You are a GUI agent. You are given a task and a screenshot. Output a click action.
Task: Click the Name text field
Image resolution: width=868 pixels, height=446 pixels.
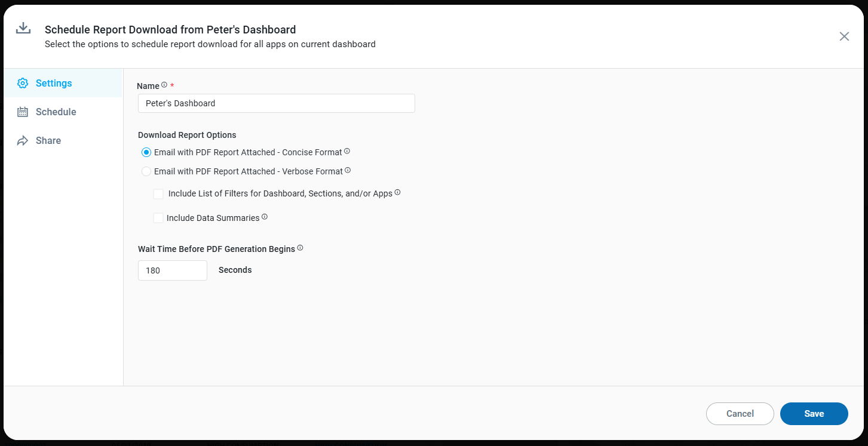pos(276,103)
